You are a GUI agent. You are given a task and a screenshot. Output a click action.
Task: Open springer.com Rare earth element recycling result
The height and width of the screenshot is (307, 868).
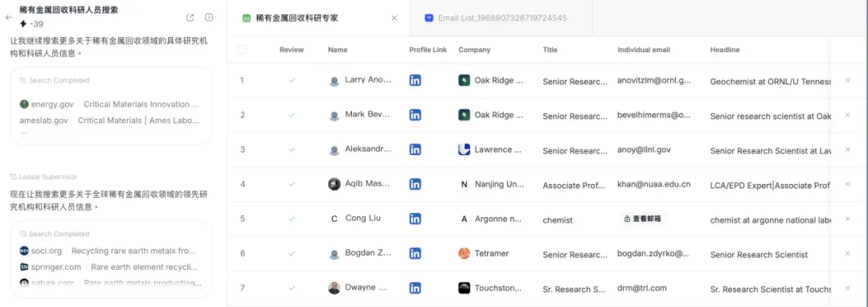(x=109, y=267)
